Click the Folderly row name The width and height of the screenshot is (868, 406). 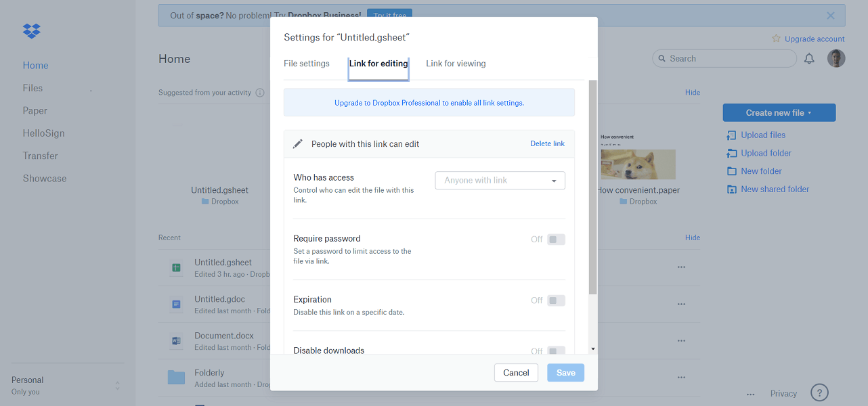209,373
